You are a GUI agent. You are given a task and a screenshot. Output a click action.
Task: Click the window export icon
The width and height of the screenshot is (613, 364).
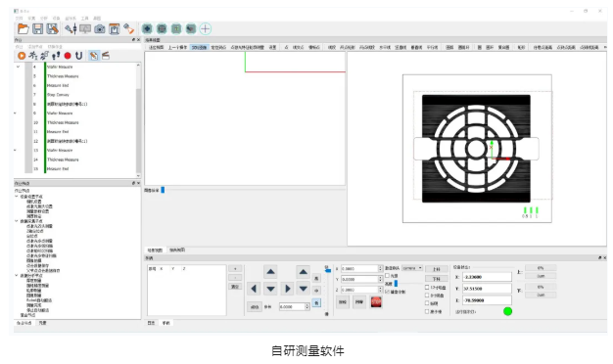115,29
